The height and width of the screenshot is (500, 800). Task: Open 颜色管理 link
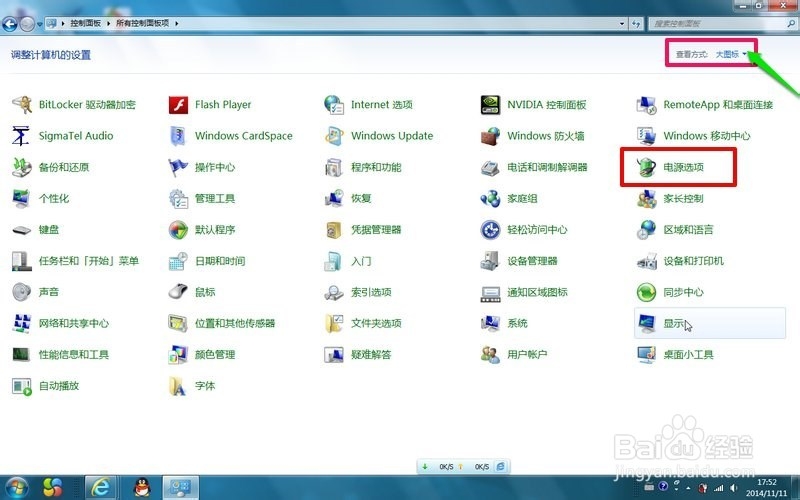click(215, 355)
